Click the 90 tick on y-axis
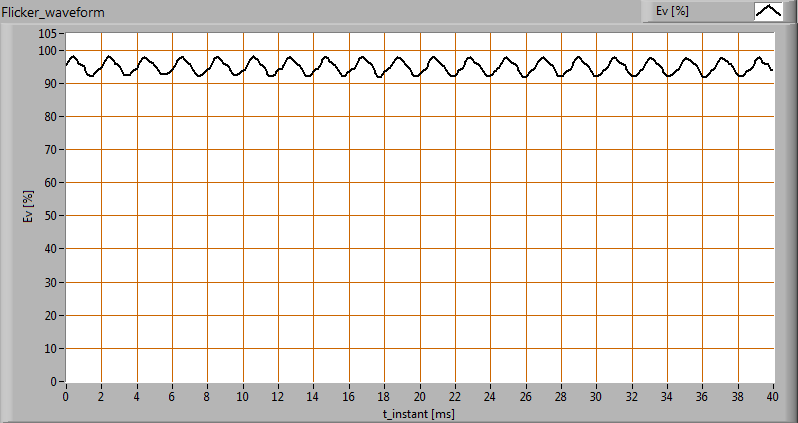The width and height of the screenshot is (798, 423). (x=52, y=84)
